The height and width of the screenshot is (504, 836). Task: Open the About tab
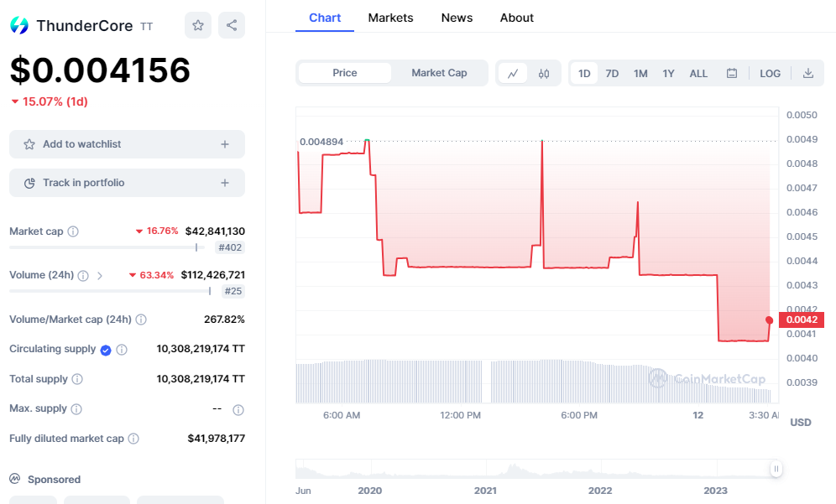click(517, 18)
